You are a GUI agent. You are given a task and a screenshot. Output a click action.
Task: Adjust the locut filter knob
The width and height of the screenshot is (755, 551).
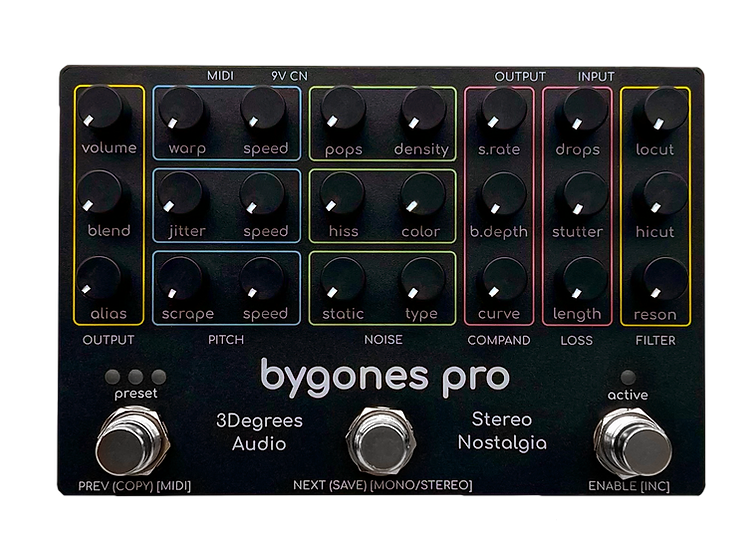coord(666,110)
